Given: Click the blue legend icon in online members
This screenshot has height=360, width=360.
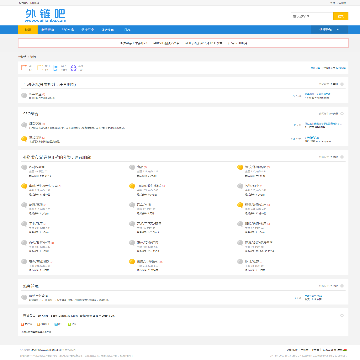Looking at the screenshot, I should (56, 324).
